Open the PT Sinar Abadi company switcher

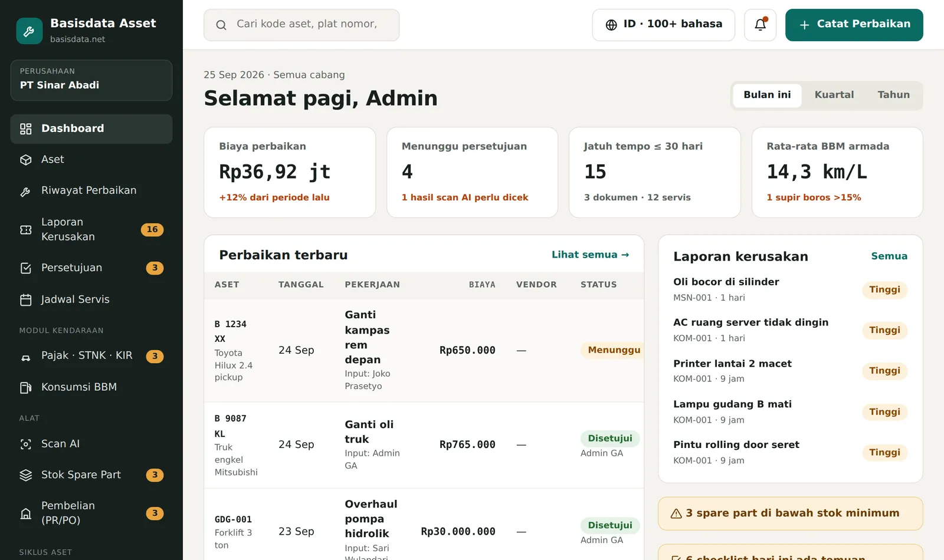pyautogui.click(x=91, y=80)
